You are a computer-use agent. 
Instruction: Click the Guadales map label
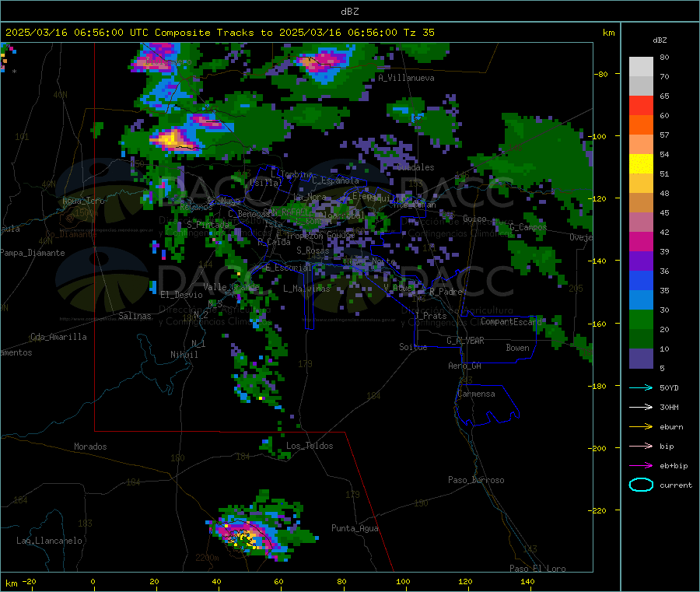click(415, 167)
